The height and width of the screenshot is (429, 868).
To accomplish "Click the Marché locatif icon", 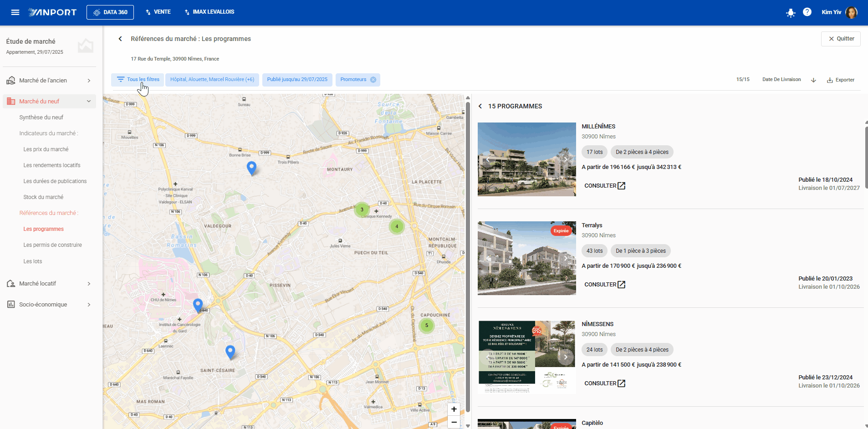I will click(x=11, y=284).
